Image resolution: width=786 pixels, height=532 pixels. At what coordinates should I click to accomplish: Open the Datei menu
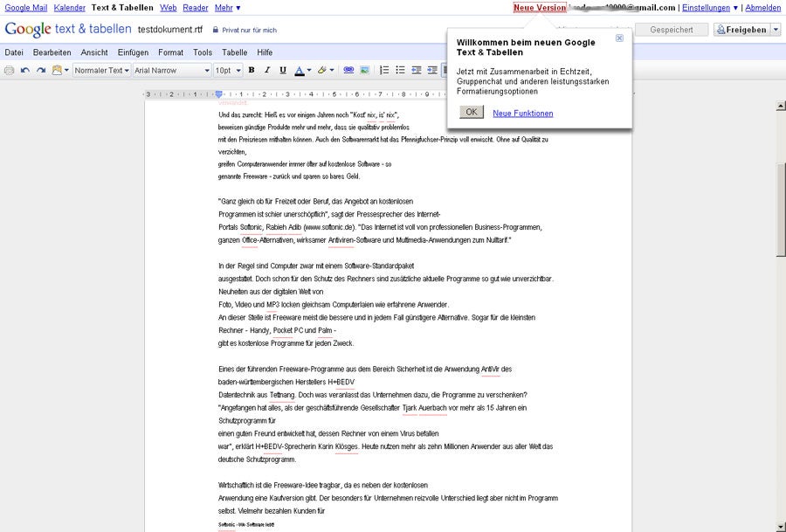pyautogui.click(x=14, y=52)
